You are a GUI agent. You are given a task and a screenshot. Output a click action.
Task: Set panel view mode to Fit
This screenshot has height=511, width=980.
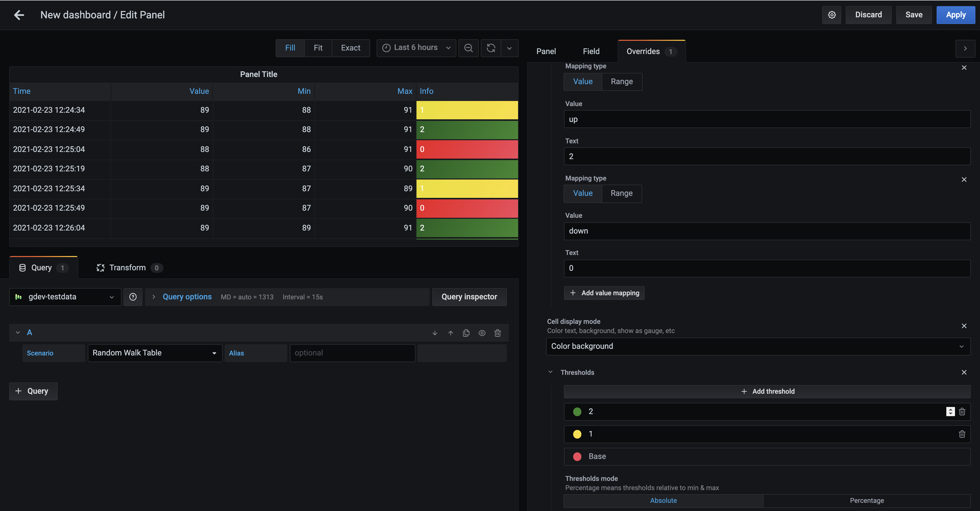tap(318, 48)
